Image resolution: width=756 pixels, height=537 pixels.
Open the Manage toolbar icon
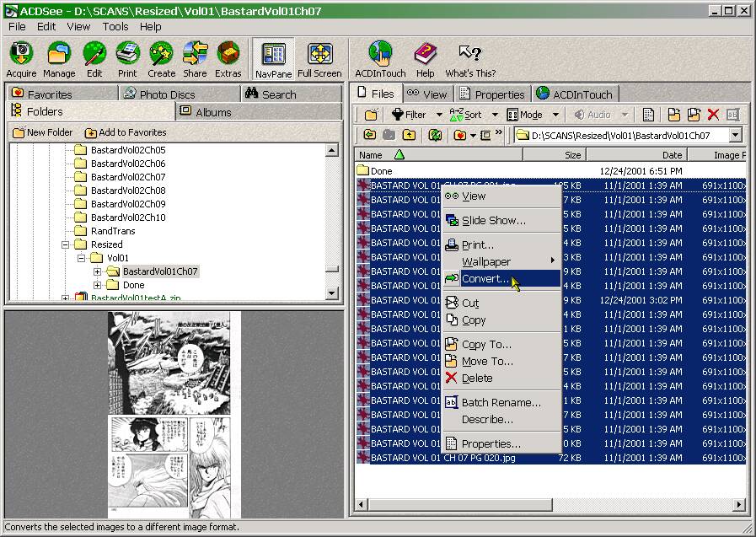tap(59, 59)
